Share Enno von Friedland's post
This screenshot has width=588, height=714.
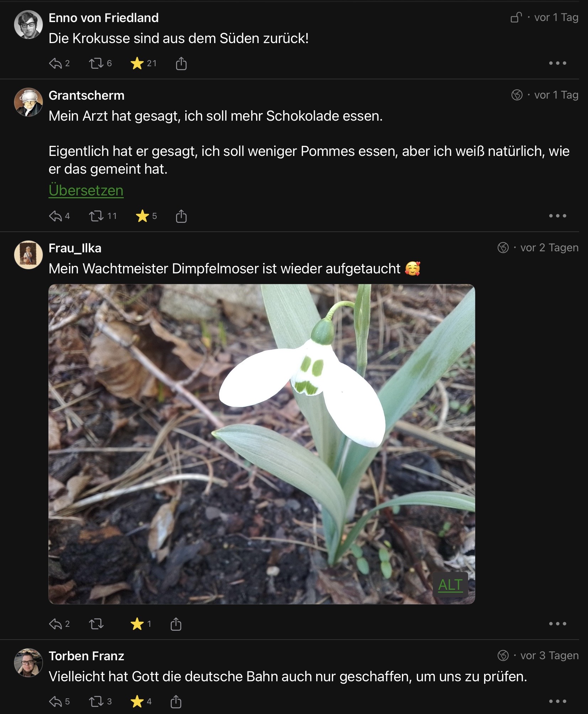(x=181, y=64)
